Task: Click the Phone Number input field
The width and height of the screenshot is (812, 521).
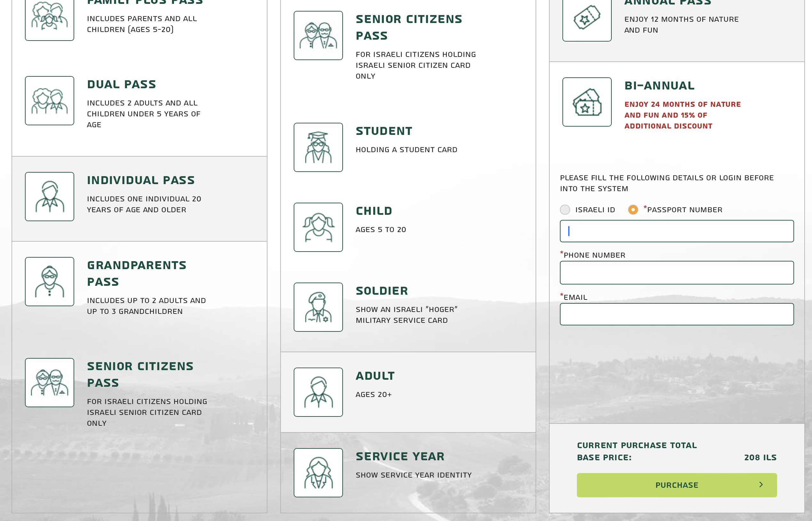Action: click(677, 273)
